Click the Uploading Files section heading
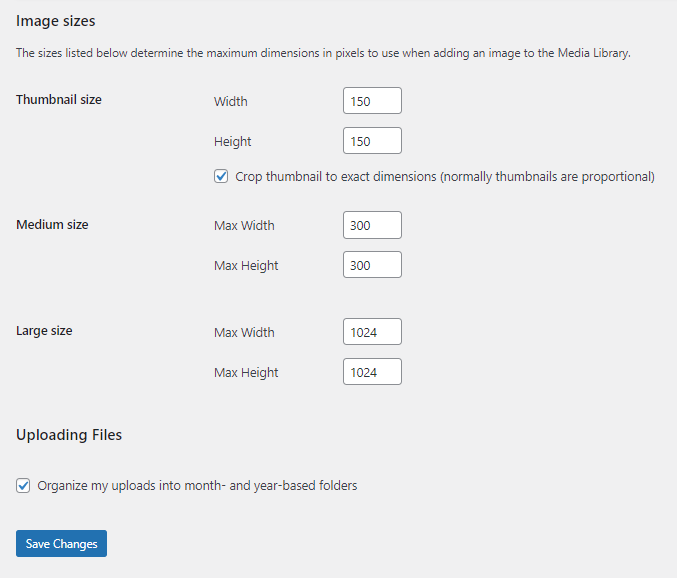Image resolution: width=677 pixels, height=578 pixels. [x=69, y=435]
